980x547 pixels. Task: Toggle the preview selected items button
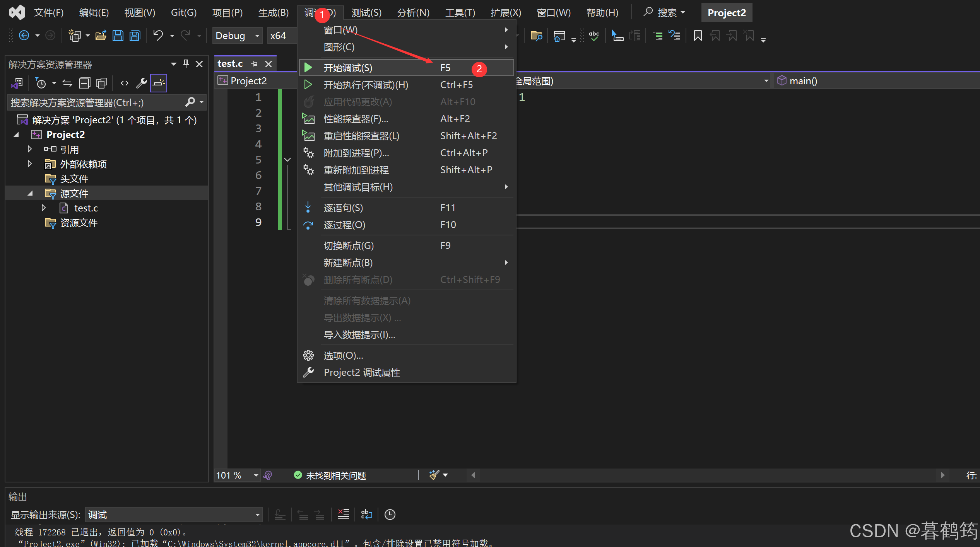[x=159, y=83]
